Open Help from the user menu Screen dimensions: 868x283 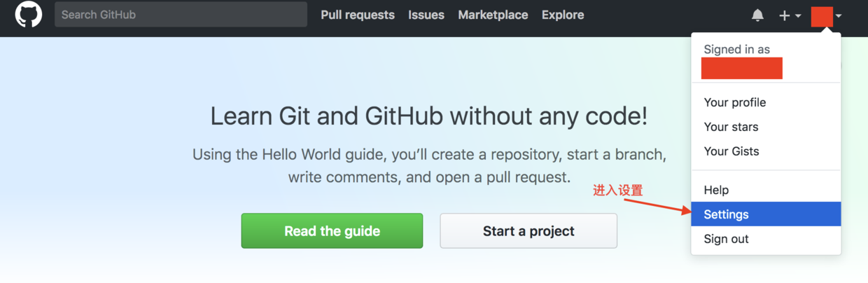point(766,190)
